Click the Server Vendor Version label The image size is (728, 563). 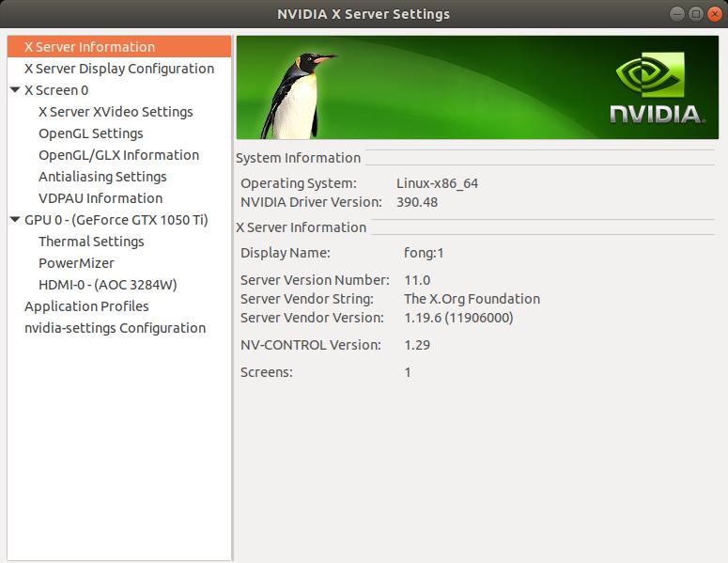tap(312, 319)
